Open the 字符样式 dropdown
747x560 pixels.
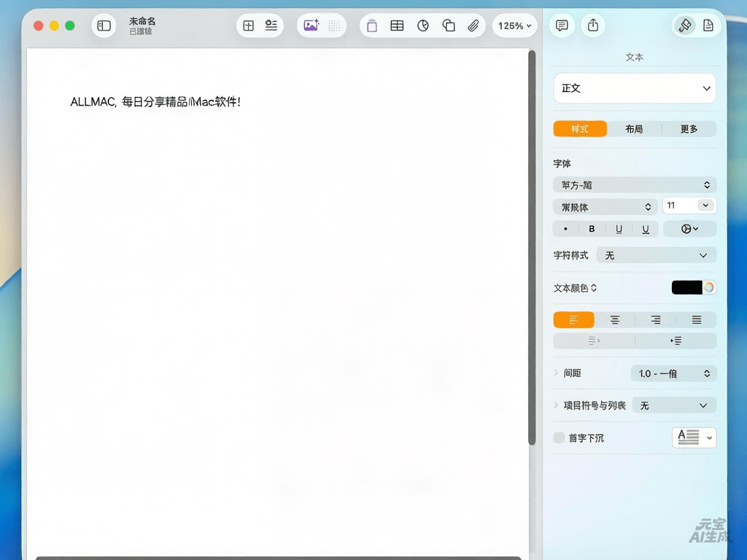[655, 255]
